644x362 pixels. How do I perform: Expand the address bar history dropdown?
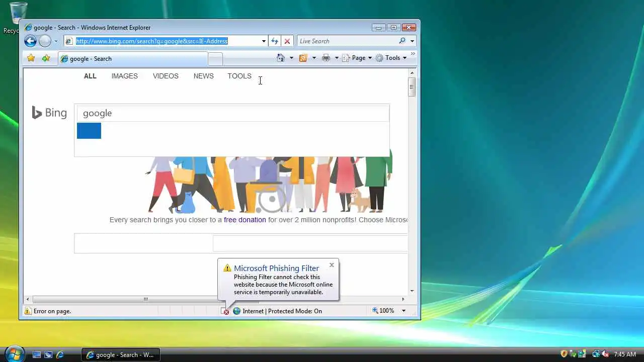point(264,41)
